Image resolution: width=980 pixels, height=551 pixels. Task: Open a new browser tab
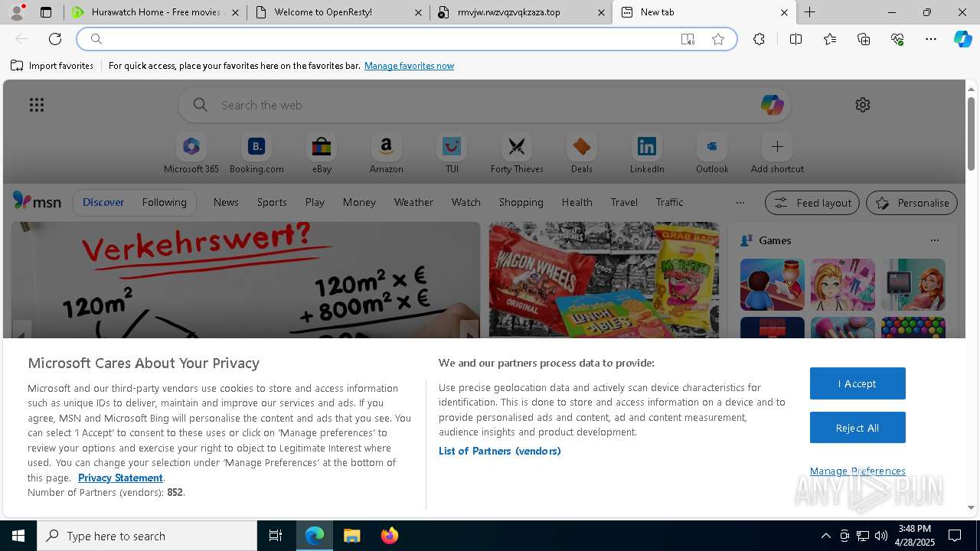pos(809,12)
